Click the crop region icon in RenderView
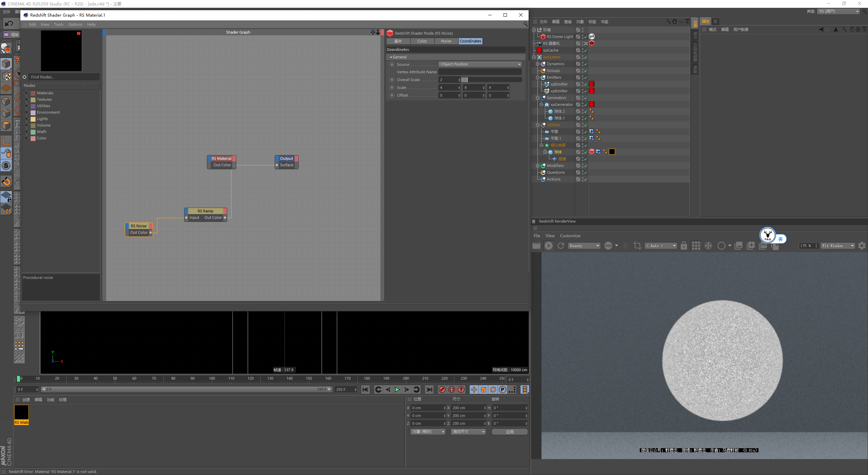 637,246
